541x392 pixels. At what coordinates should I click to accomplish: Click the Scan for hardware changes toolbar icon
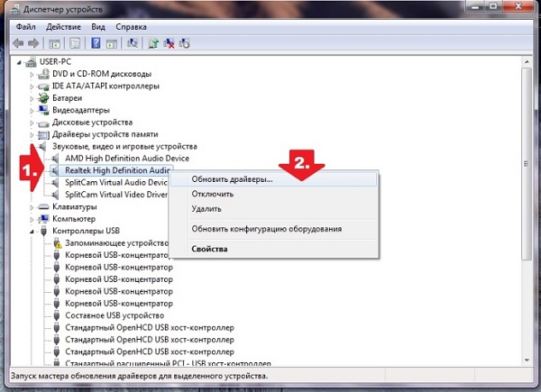[x=133, y=42]
